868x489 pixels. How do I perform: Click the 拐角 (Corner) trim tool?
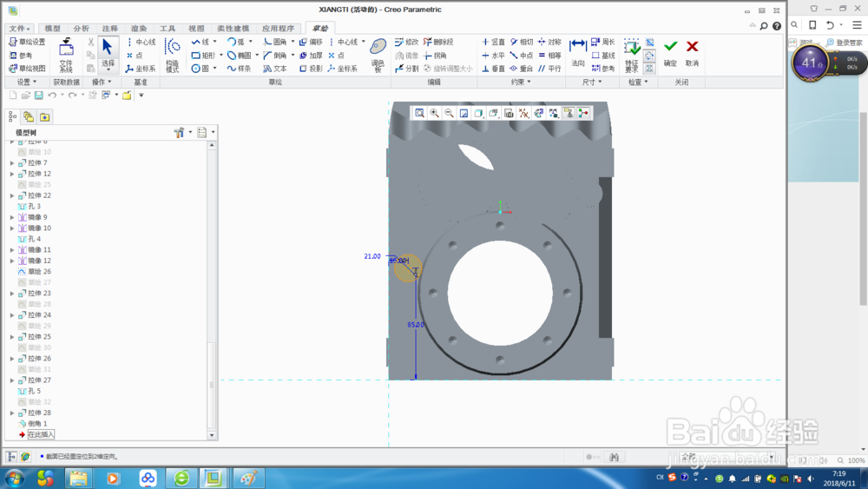435,56
